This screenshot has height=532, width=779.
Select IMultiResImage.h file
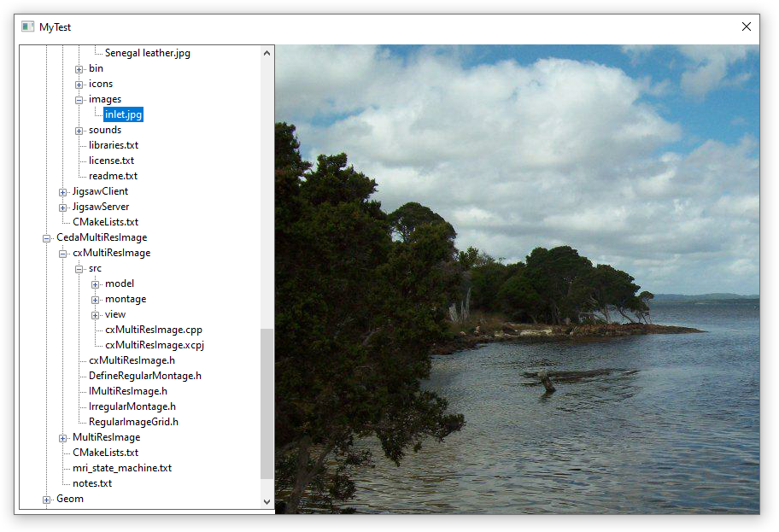[x=127, y=391]
